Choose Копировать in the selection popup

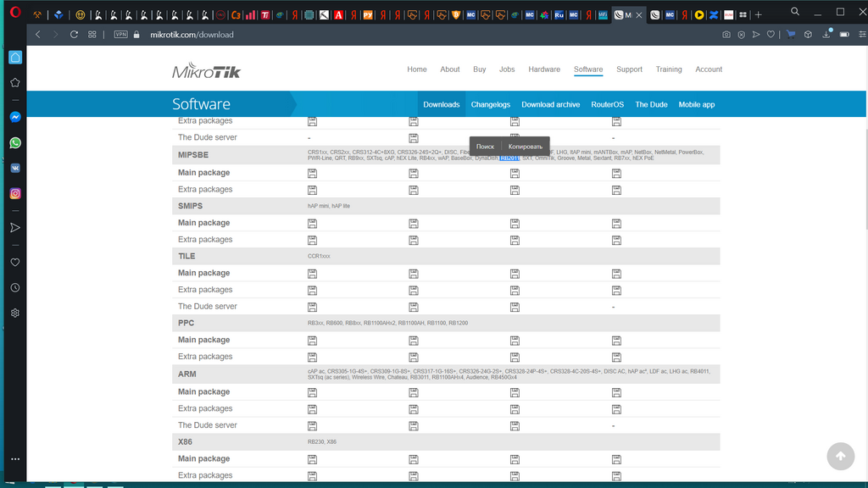526,147
